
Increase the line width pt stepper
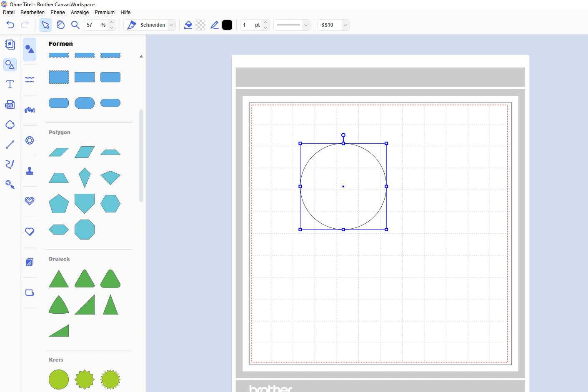pos(265,22)
